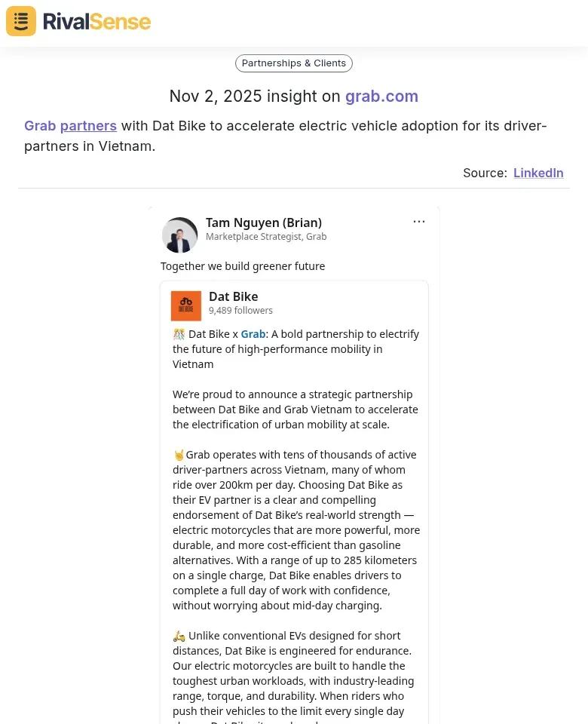Click the Source: label text
The height and width of the screenshot is (724, 588).
(485, 173)
